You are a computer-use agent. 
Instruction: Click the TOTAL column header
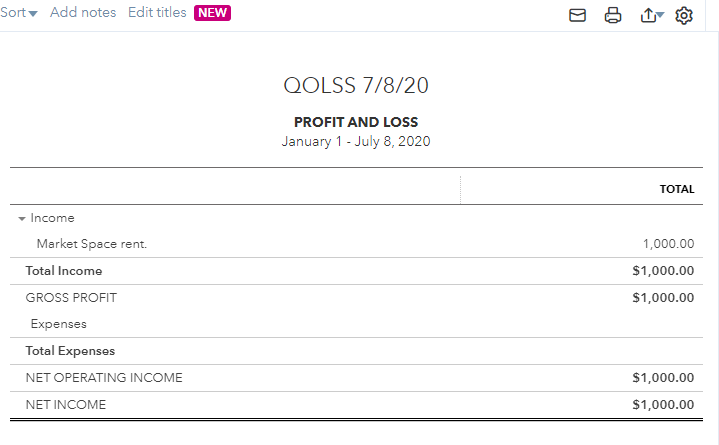(677, 189)
